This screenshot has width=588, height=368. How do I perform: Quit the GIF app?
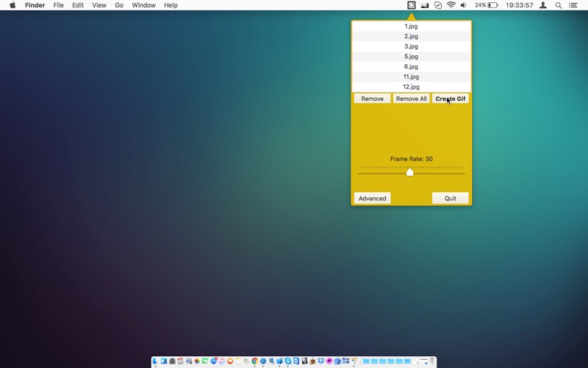[x=451, y=198]
